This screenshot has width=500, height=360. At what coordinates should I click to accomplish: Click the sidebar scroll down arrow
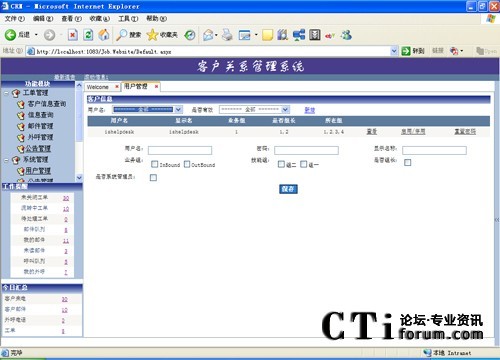(x=79, y=178)
